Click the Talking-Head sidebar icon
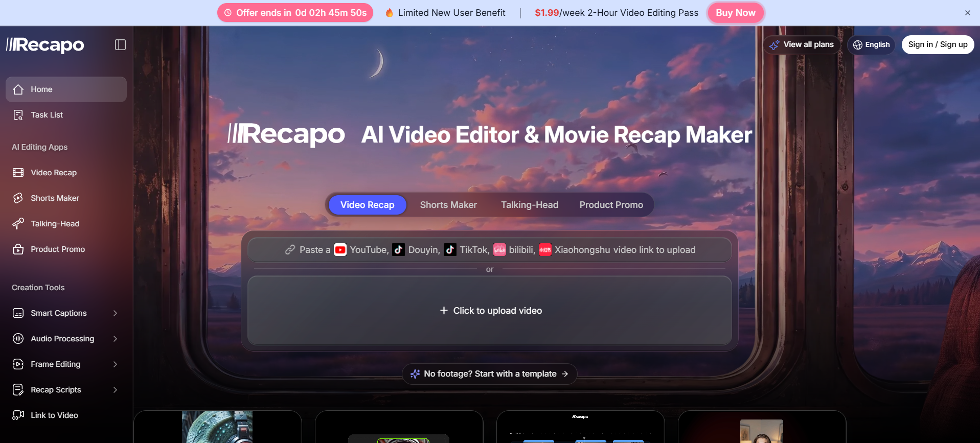 coord(18,224)
